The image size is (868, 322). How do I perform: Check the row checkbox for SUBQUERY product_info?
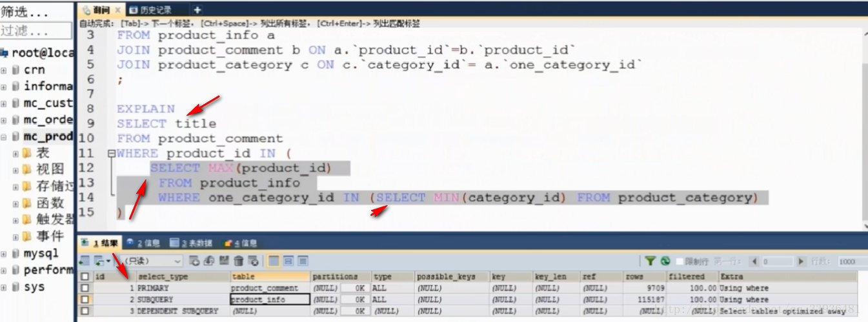pyautogui.click(x=85, y=299)
